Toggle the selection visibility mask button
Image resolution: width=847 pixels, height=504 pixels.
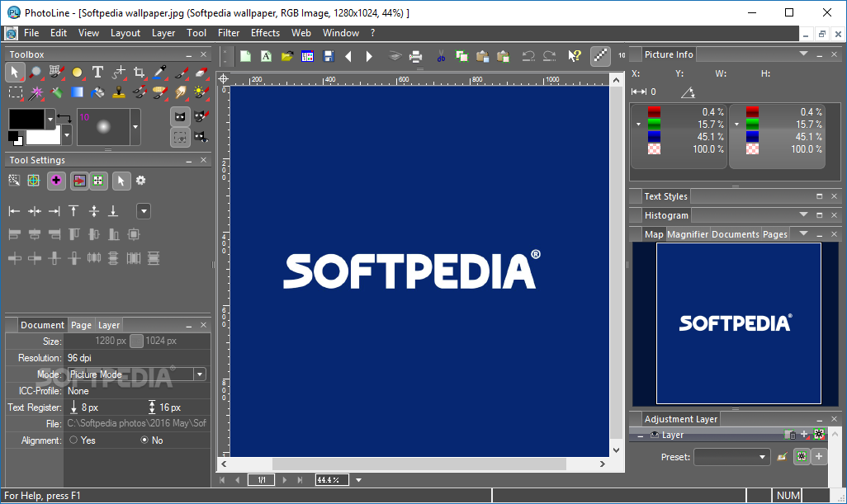coord(181,137)
